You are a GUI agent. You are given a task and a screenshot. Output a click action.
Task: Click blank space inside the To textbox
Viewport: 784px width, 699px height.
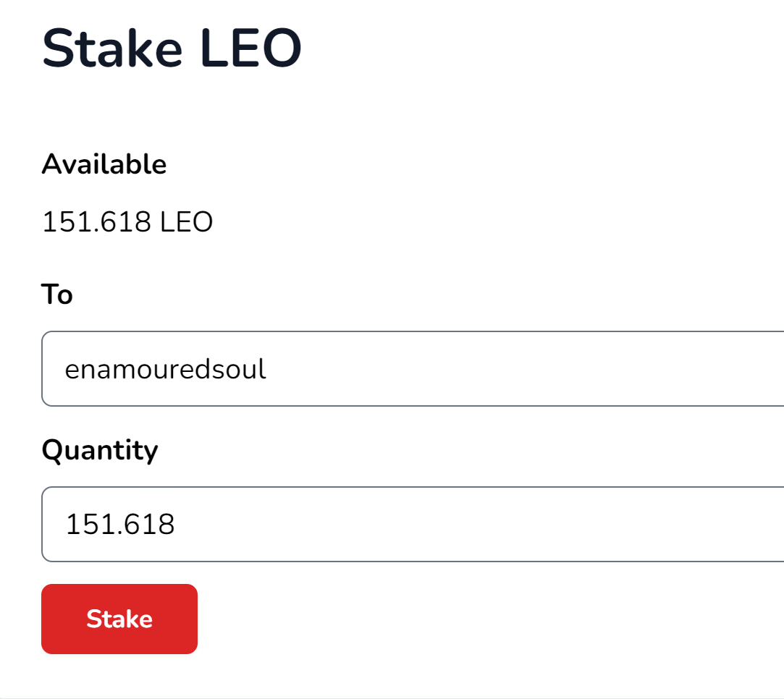[525, 369]
